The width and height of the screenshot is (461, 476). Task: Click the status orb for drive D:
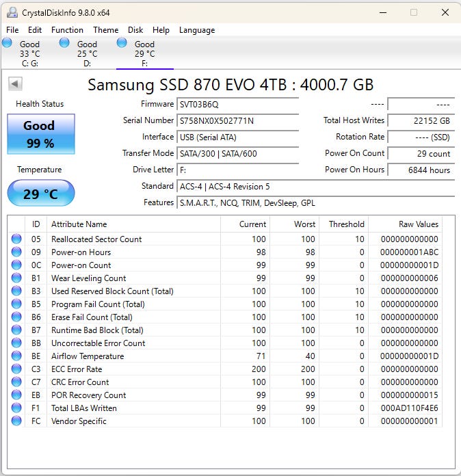(64, 42)
